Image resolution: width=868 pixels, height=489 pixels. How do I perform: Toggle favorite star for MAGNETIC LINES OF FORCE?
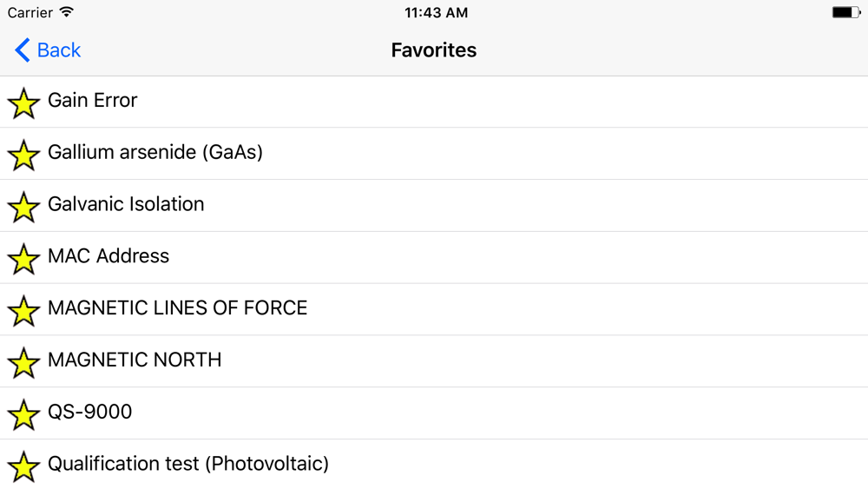pyautogui.click(x=23, y=311)
